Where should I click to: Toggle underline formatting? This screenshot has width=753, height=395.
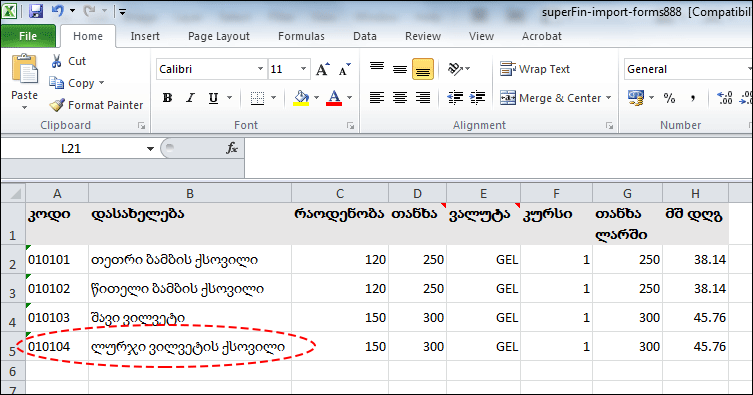pos(213,98)
